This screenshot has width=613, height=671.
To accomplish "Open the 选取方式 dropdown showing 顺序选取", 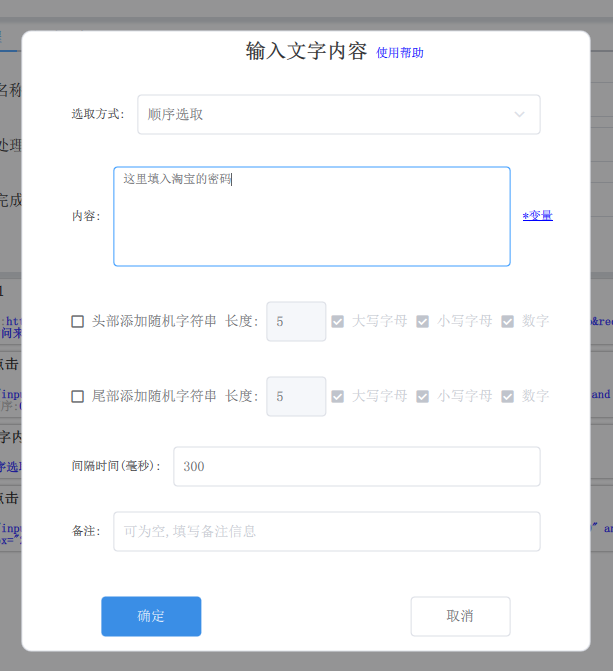I will 339,114.
